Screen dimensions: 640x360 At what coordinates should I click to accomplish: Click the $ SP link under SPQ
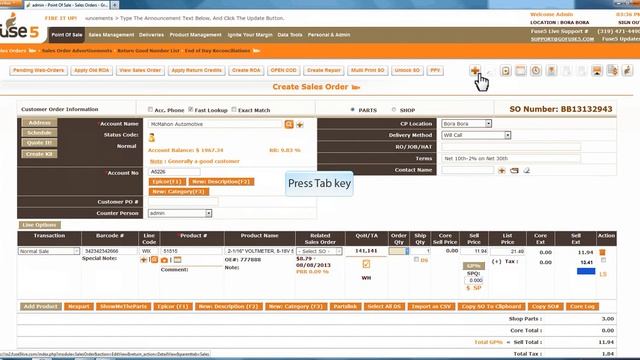tap(474, 288)
